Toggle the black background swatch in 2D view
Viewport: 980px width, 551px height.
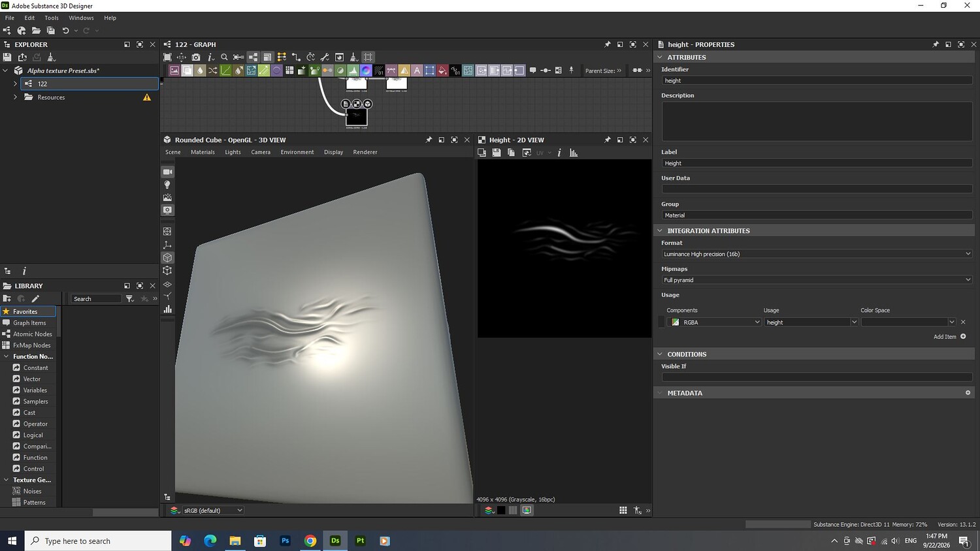click(501, 511)
